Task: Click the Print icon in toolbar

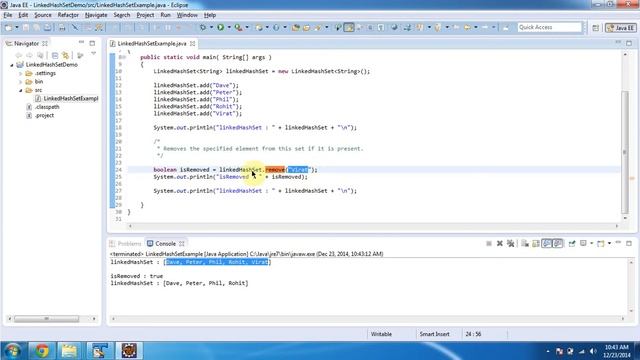Action: click(62, 27)
